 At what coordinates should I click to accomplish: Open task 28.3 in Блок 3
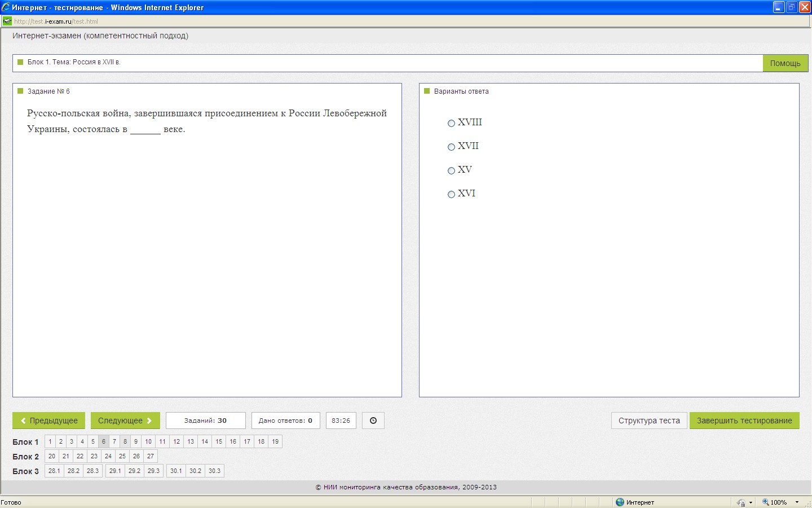click(x=92, y=471)
